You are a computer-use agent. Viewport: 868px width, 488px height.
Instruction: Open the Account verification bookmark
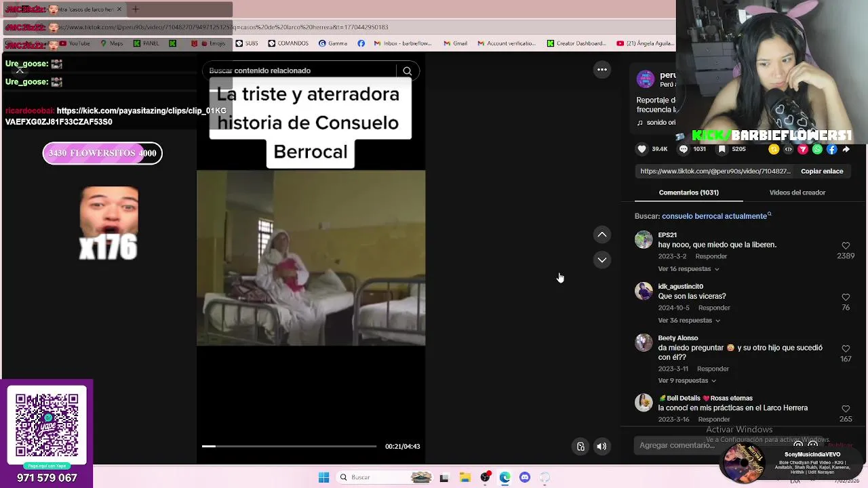click(507, 43)
